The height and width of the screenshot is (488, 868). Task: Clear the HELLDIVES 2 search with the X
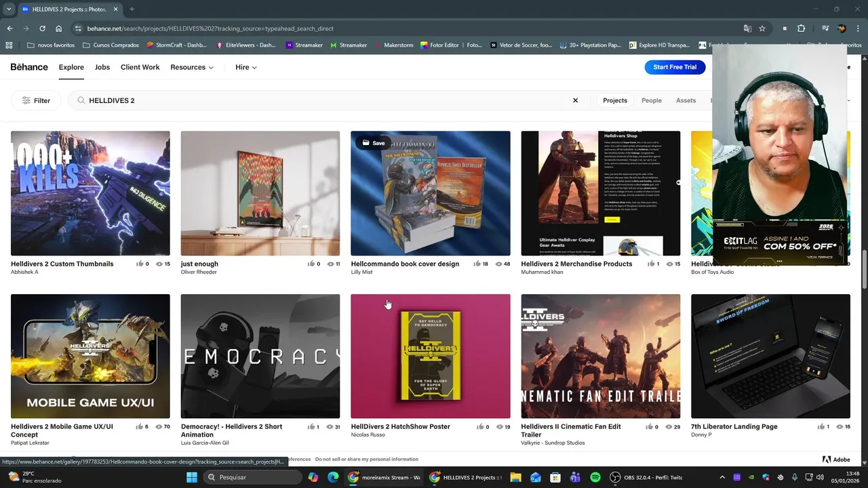(x=575, y=100)
